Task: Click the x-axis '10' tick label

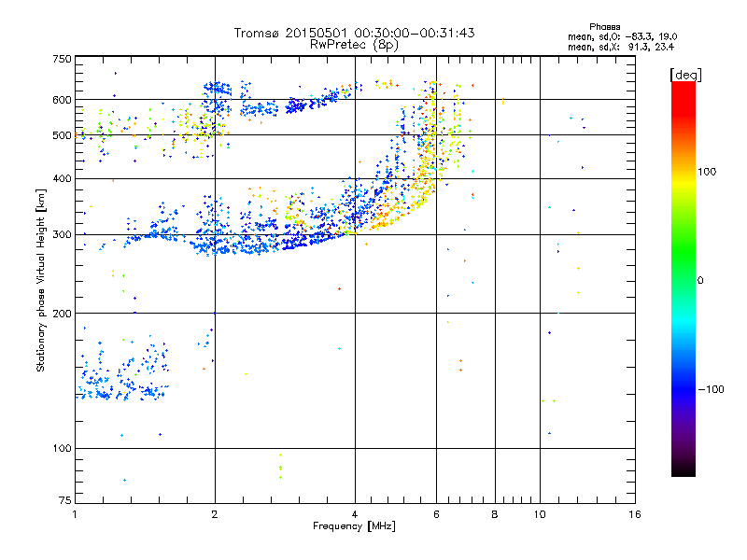Action: 540,514
